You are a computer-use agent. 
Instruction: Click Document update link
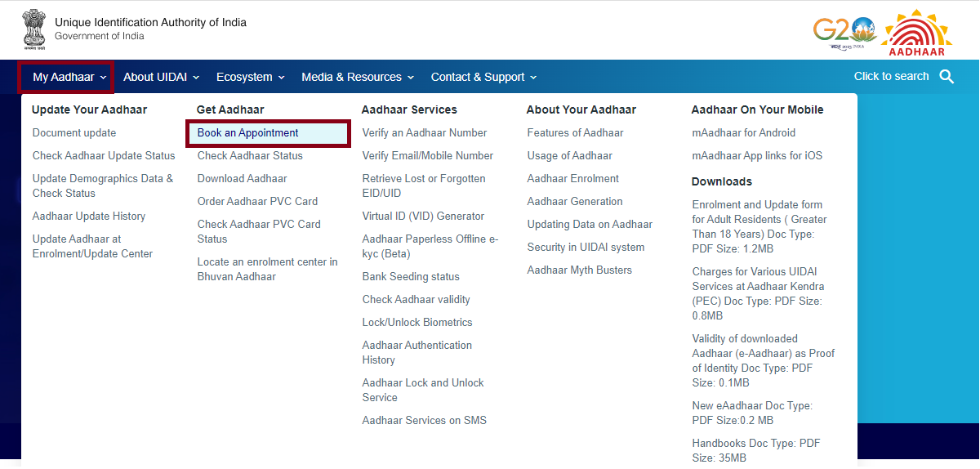point(74,133)
